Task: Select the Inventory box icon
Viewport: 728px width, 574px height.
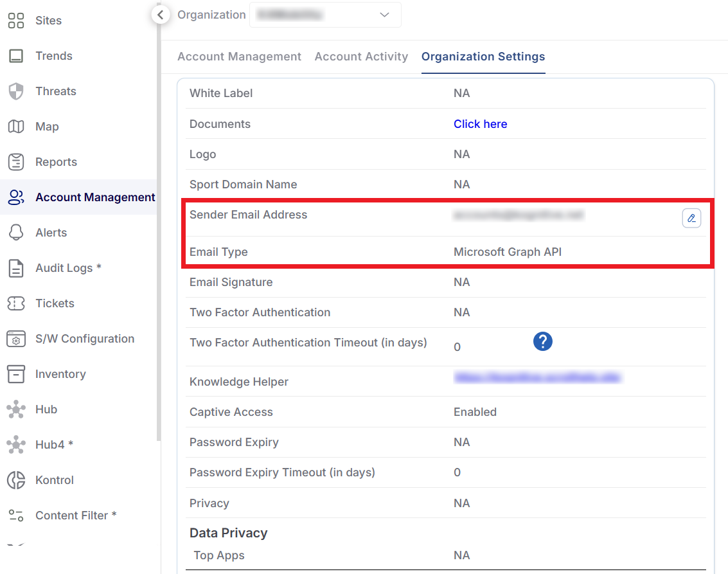Action: (16, 374)
